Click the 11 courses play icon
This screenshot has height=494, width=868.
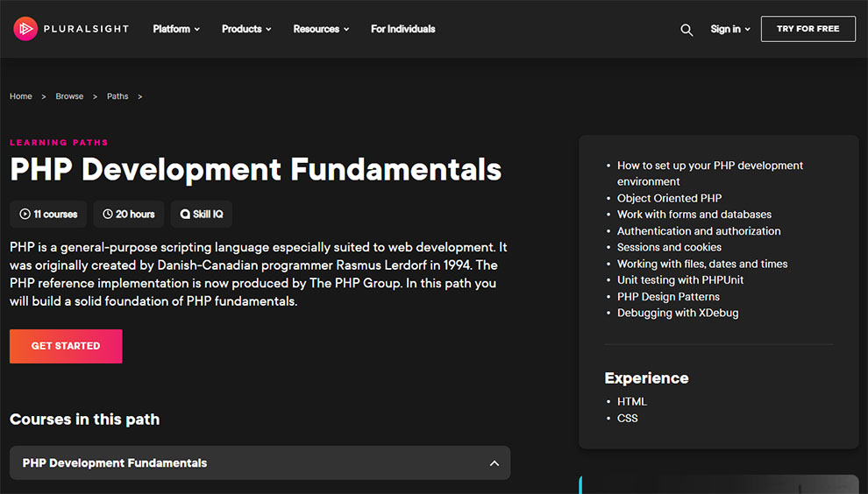pos(25,214)
